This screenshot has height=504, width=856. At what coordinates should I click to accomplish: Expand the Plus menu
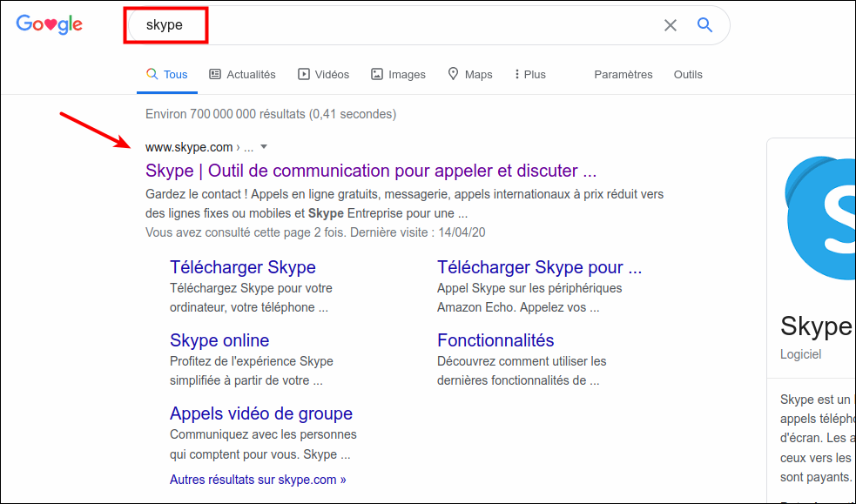[x=529, y=75]
